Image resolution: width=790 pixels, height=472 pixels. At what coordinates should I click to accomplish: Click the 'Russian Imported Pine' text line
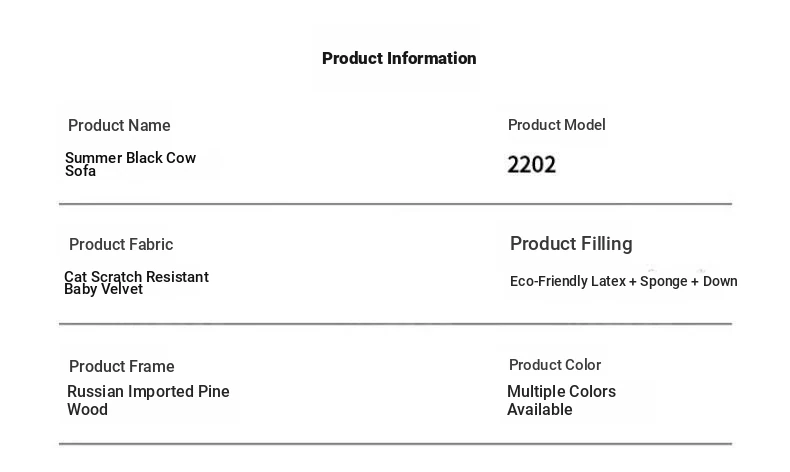(x=148, y=392)
